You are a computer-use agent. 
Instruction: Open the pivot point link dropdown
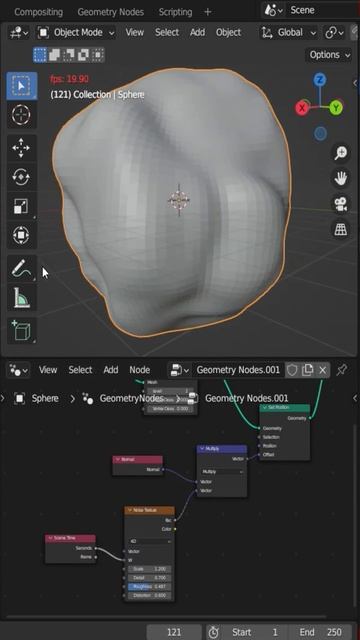pos(335,33)
